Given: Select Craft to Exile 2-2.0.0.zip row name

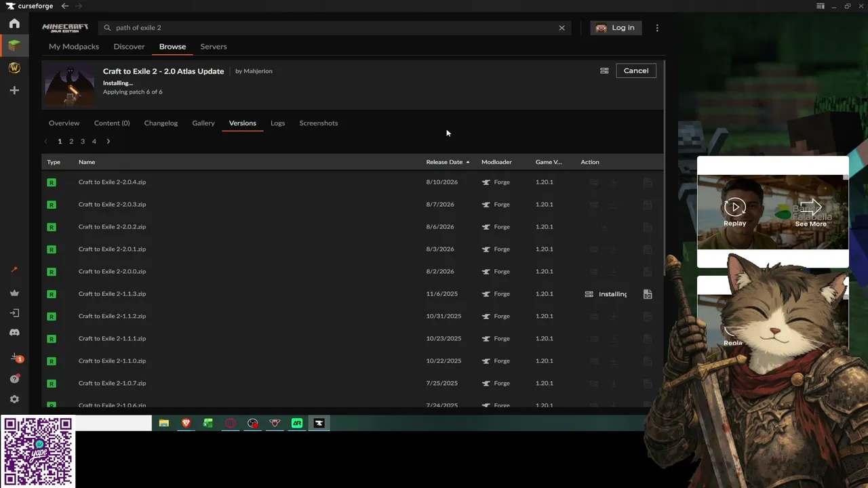Looking at the screenshot, I should pos(112,272).
